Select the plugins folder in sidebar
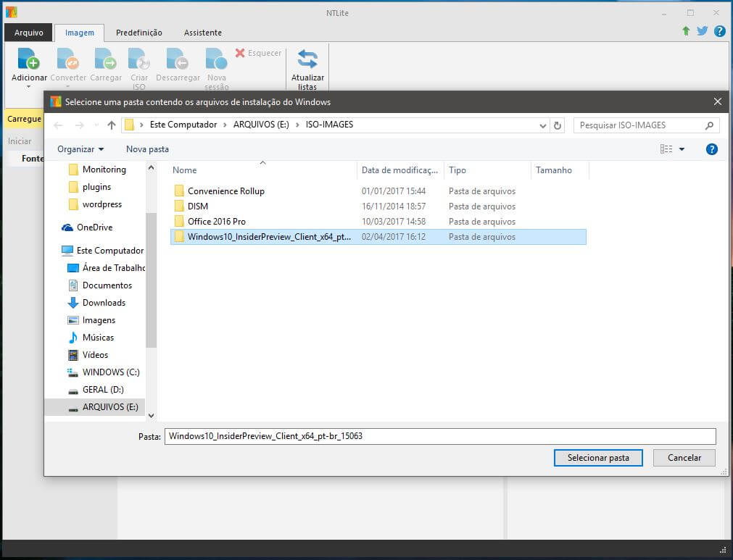The image size is (733, 560). coord(89,187)
